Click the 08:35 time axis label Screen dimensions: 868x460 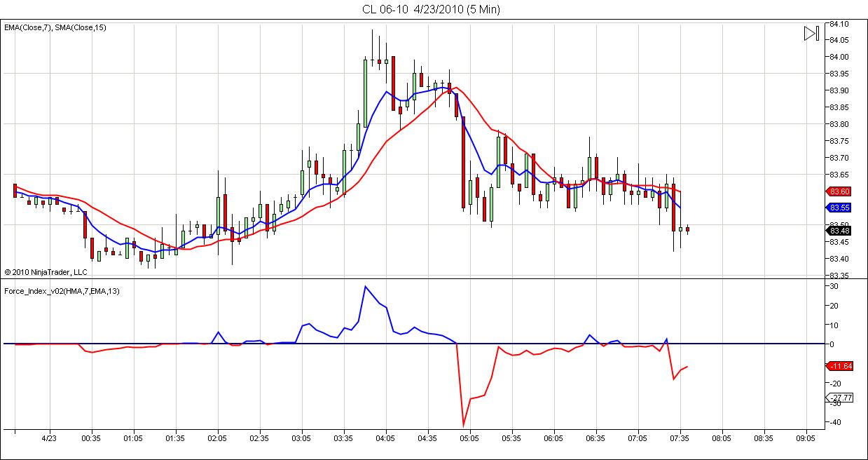tap(764, 438)
